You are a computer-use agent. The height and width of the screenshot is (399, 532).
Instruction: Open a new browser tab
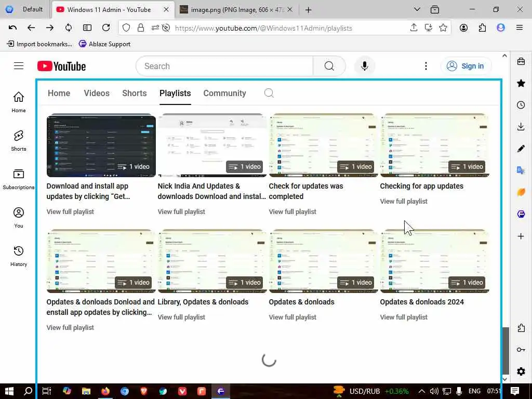click(x=308, y=10)
